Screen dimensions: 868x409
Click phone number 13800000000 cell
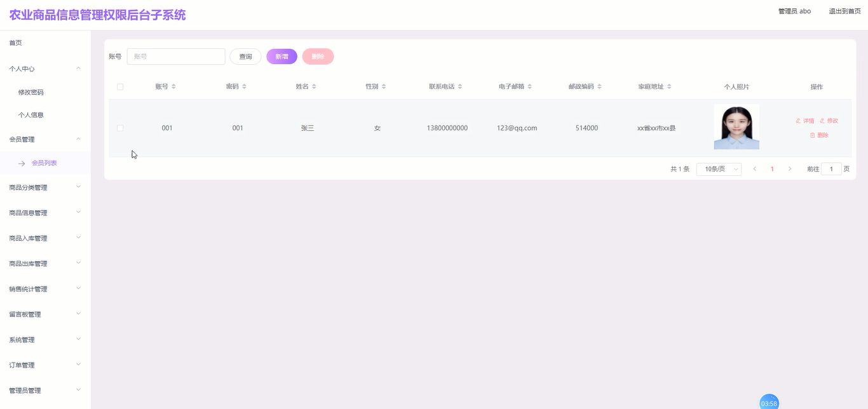(447, 128)
